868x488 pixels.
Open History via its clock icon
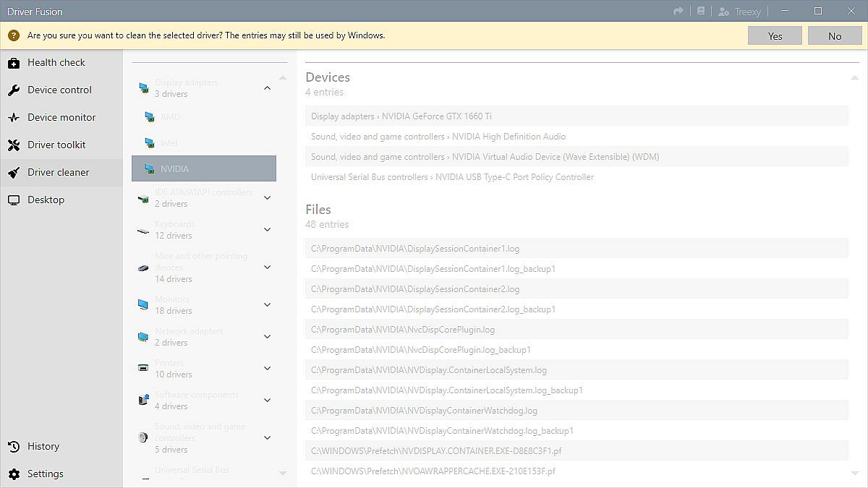[14, 447]
